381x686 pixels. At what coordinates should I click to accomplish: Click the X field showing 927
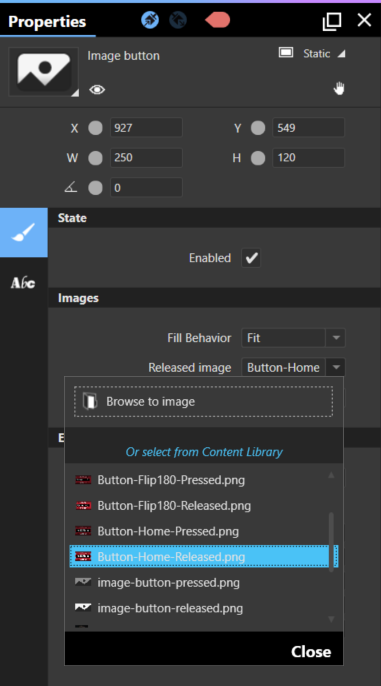tap(146, 128)
